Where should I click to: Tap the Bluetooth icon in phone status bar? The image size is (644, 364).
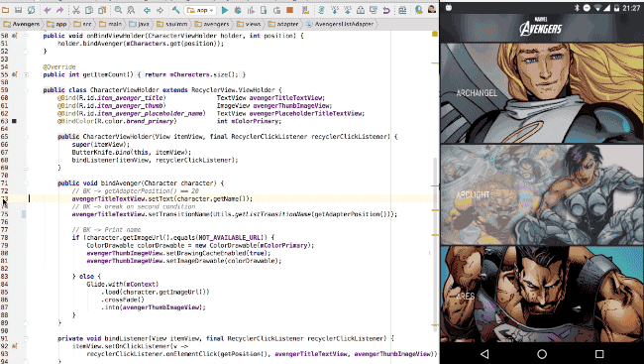tap(577, 8)
